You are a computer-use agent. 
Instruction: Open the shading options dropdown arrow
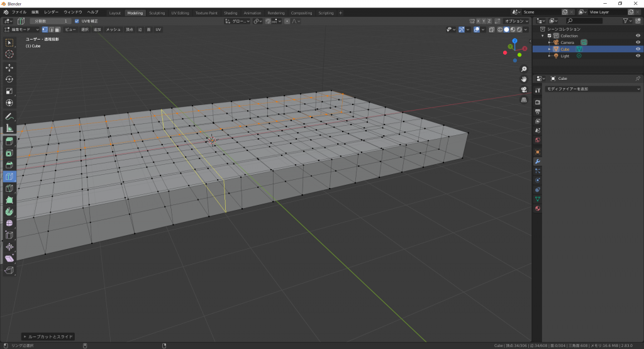coord(526,30)
